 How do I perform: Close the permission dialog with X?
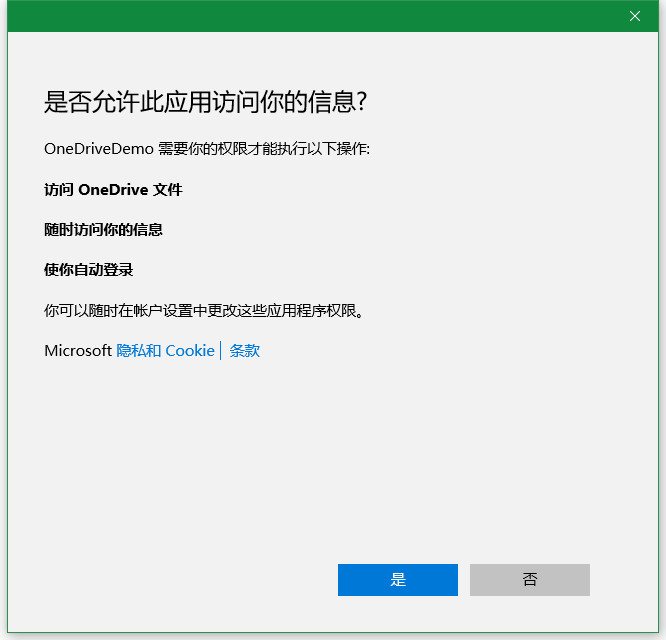(x=635, y=16)
